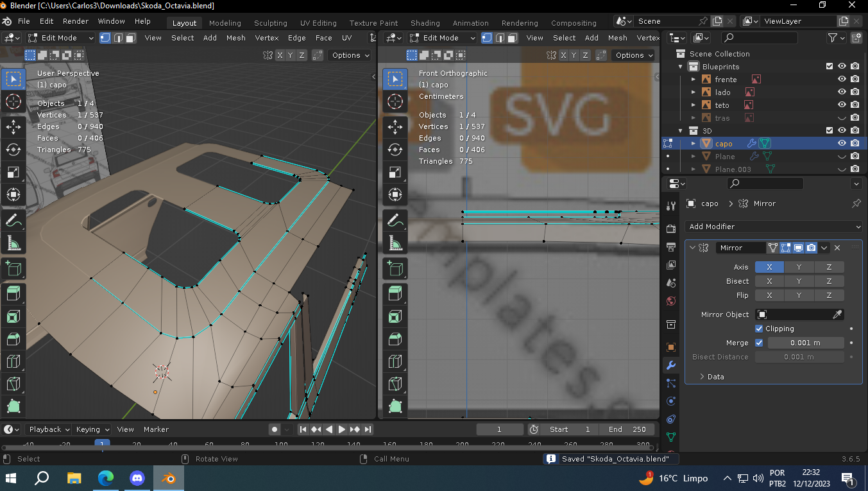The image size is (868, 491).
Task: Open the outliner filter dropdown
Action: click(x=837, y=38)
